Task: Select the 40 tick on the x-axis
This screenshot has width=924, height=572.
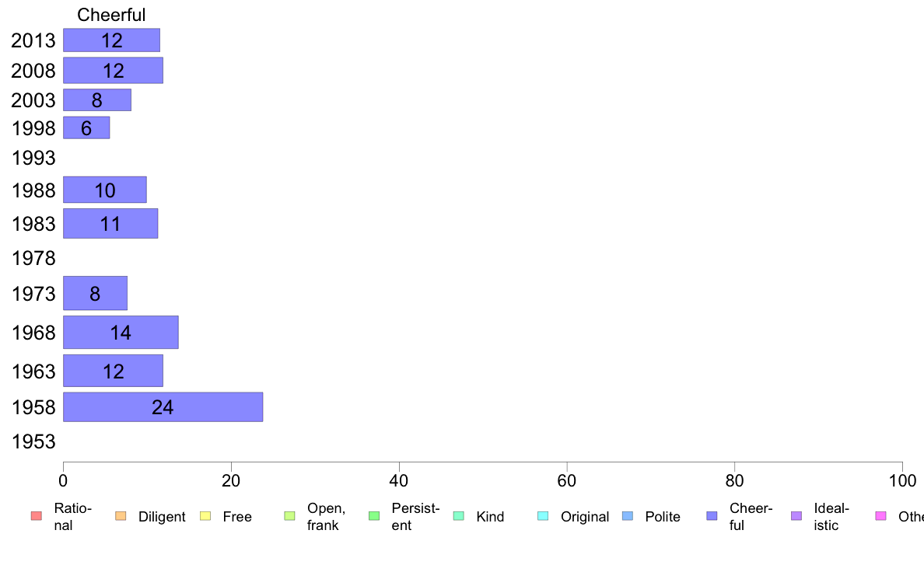Action: pos(399,481)
